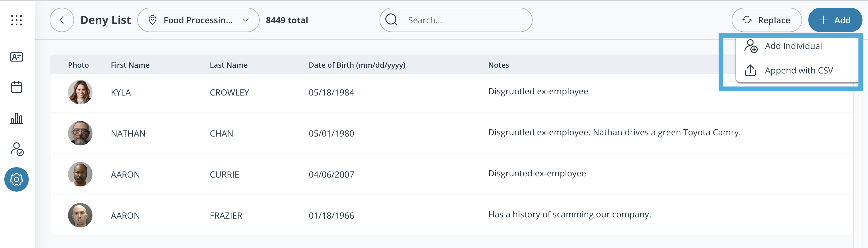The width and height of the screenshot is (868, 248).
Task: Click the magnifier search icon
Action: click(x=391, y=20)
